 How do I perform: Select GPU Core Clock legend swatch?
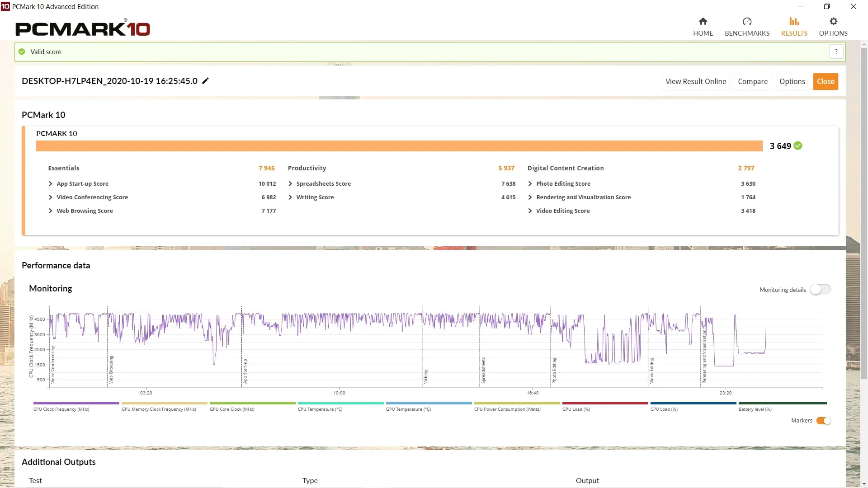253,403
